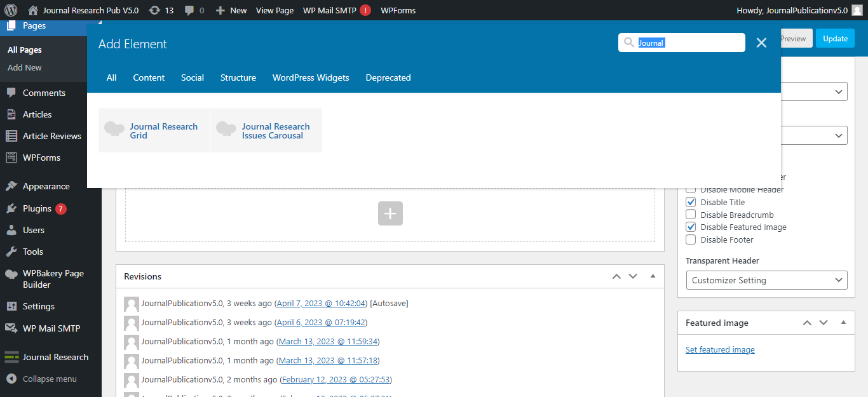
Task: Select the All element filter tab
Action: click(x=111, y=77)
